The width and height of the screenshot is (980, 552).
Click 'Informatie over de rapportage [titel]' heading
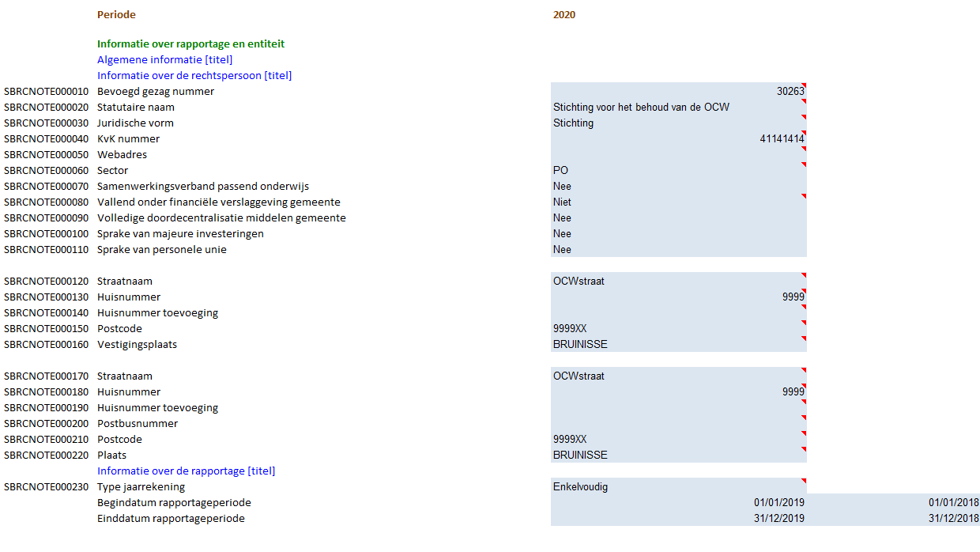click(x=187, y=471)
